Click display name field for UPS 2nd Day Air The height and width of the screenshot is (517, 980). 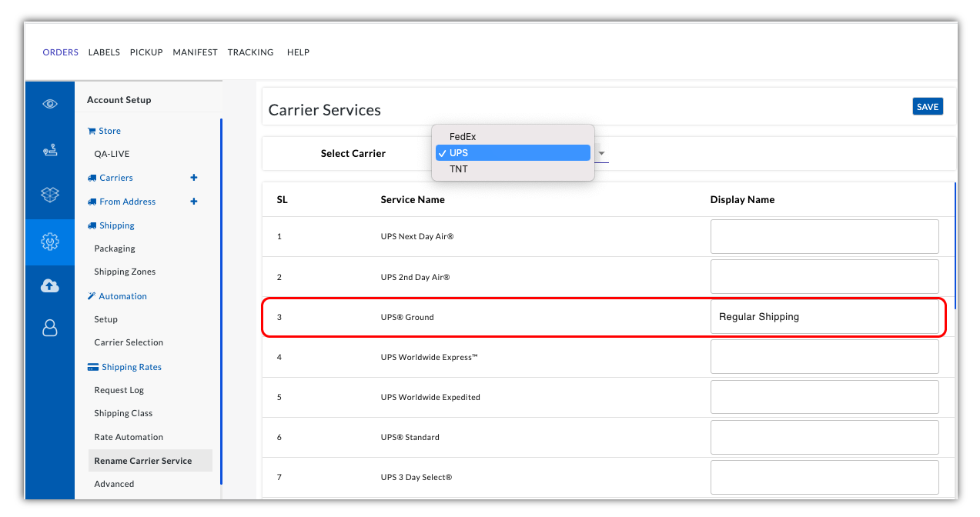point(824,276)
